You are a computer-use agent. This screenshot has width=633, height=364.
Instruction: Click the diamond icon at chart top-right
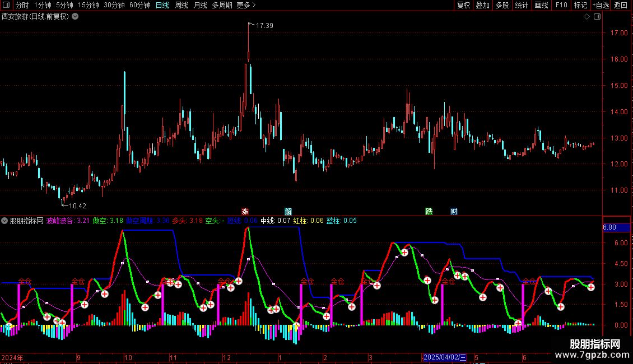tap(587, 17)
